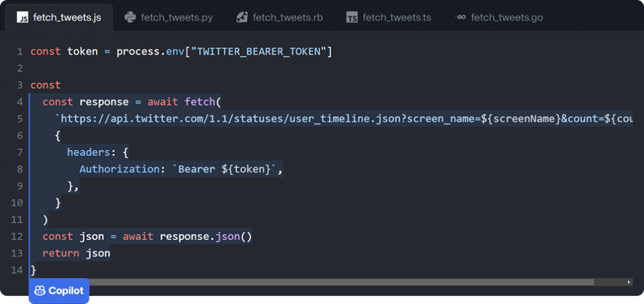
Task: Switch to the fetch_tweets.py tab
Action: click(x=177, y=18)
